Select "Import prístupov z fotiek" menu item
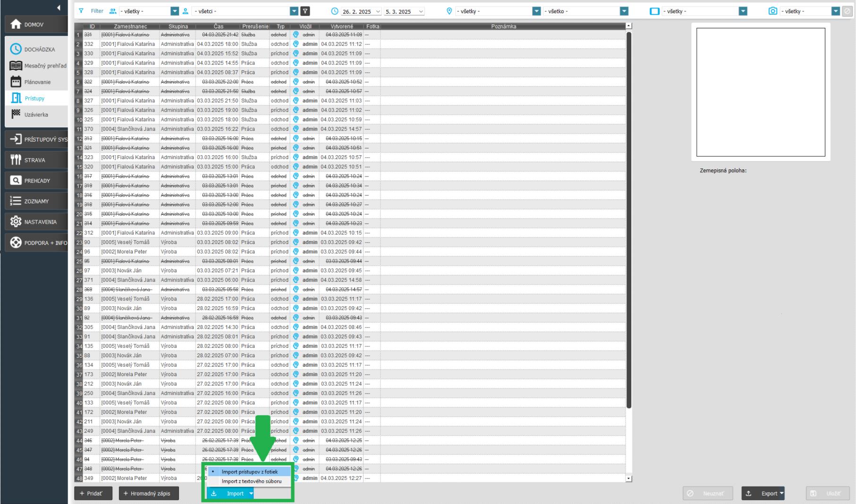The image size is (856, 504). click(249, 472)
